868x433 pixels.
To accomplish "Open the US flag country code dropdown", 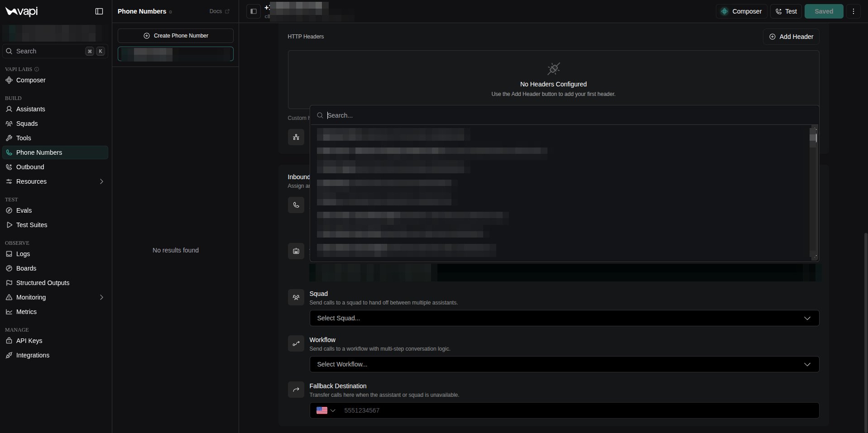I will (x=326, y=410).
